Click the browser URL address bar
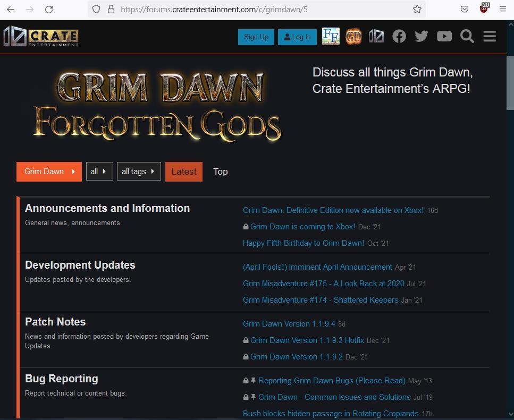This screenshot has width=514, height=420. (x=257, y=9)
